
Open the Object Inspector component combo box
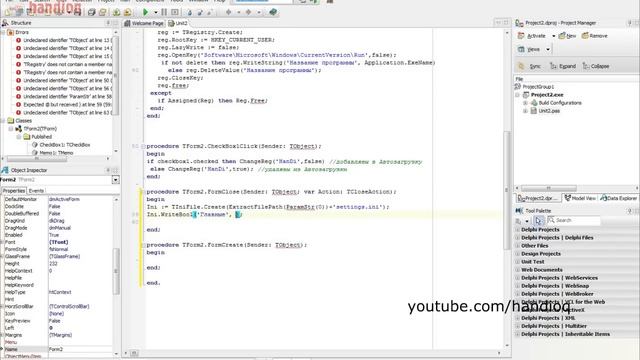(116, 180)
